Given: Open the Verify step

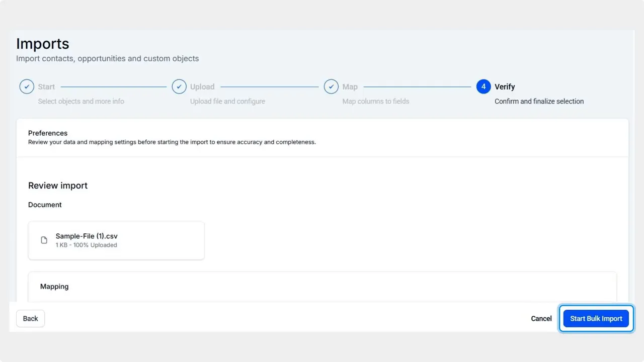Looking at the screenshot, I should coord(505,86).
